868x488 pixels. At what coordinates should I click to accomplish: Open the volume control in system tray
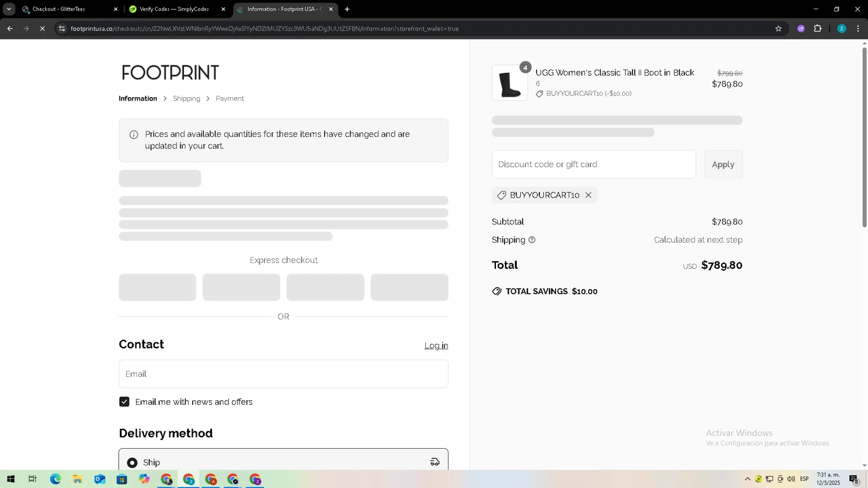point(791,479)
